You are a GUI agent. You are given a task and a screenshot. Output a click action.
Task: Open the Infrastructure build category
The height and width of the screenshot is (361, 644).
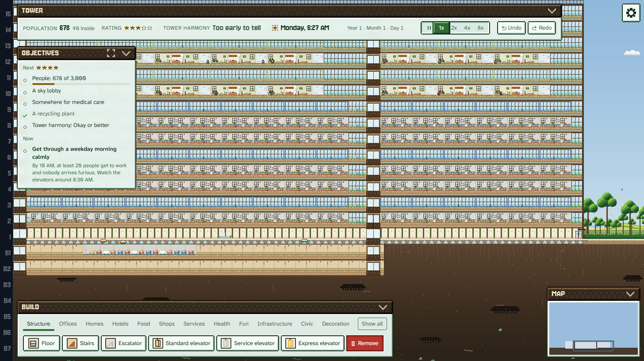coord(275,324)
